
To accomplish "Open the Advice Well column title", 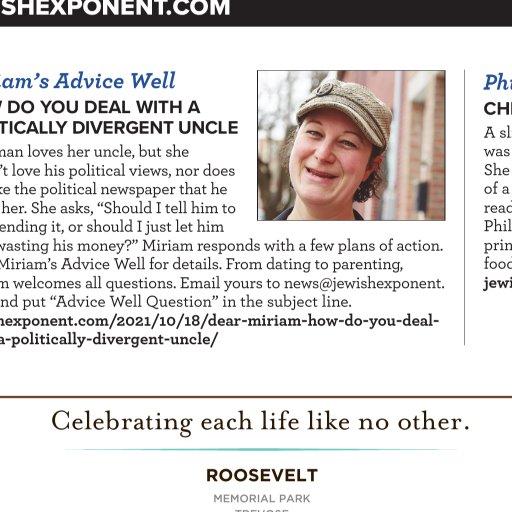I will coord(87,81).
